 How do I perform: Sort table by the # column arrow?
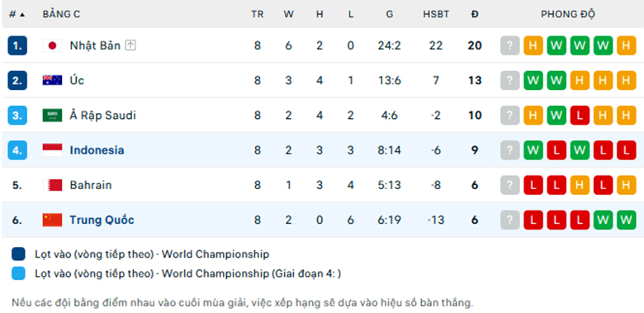[22, 15]
